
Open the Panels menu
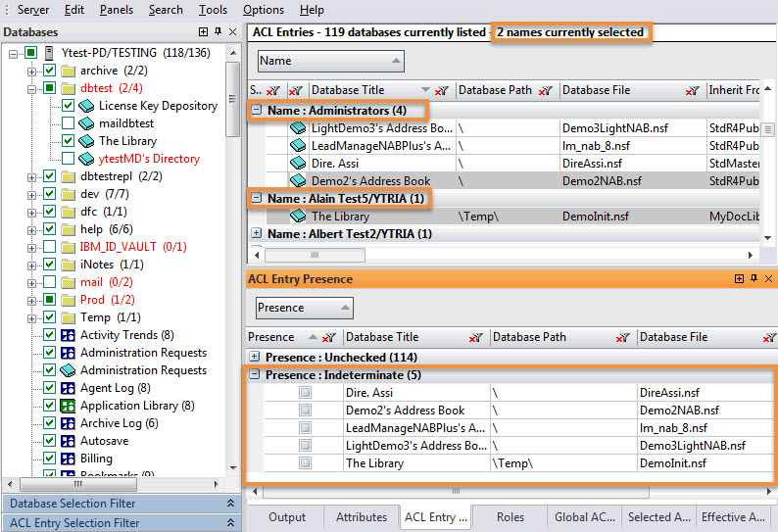click(x=117, y=10)
